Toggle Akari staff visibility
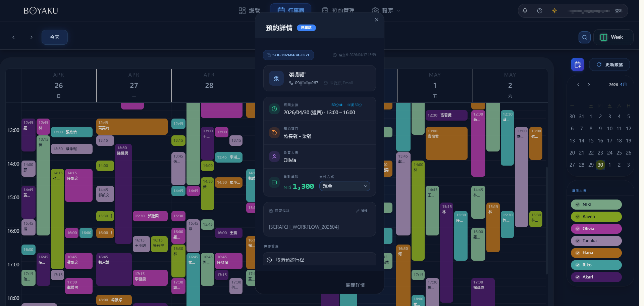 point(596,277)
